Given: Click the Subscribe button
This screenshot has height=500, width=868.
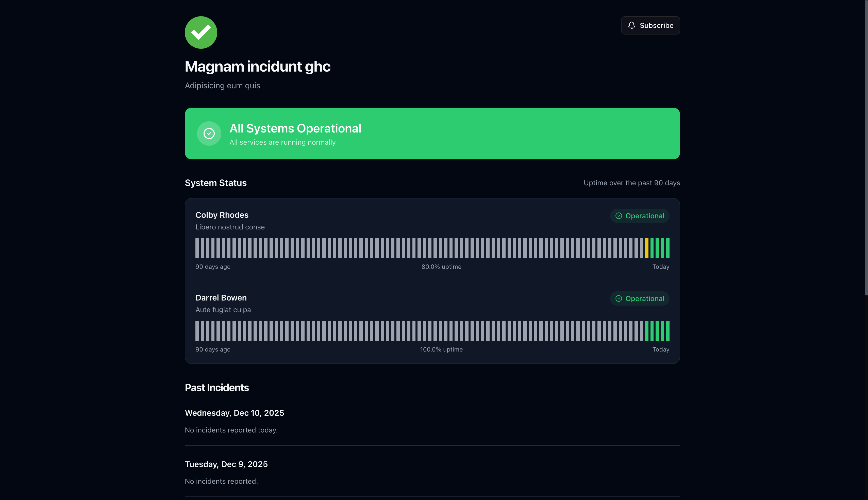Looking at the screenshot, I should (x=650, y=25).
